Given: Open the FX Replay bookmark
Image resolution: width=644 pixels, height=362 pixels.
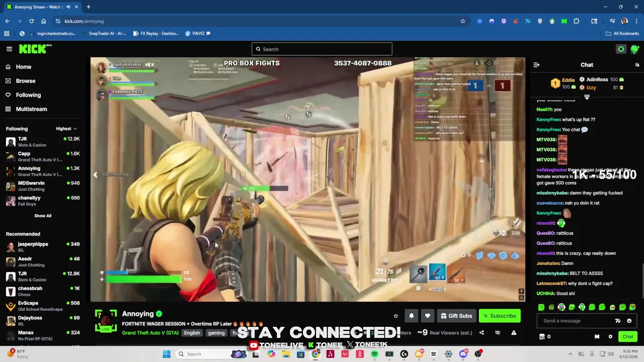Looking at the screenshot, I should coord(155,34).
